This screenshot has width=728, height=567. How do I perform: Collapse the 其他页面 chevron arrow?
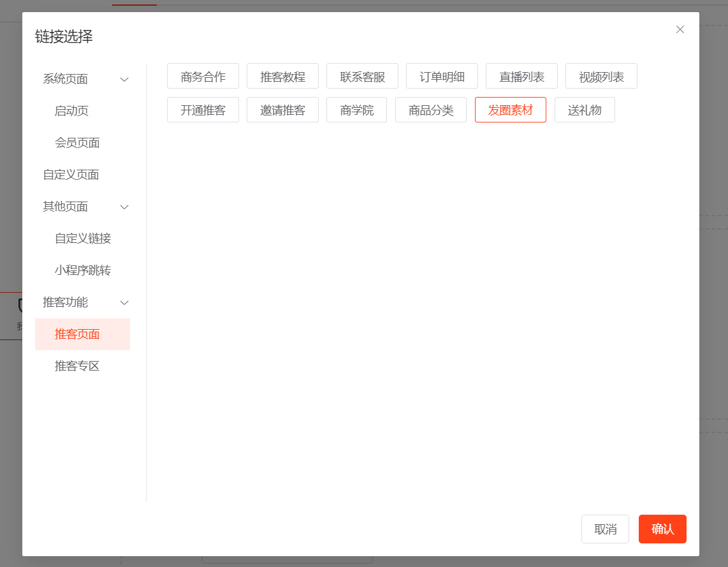click(x=125, y=207)
